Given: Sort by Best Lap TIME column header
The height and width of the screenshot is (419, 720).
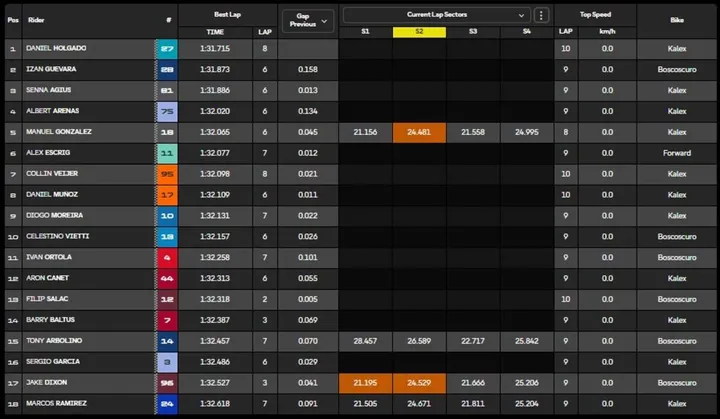Looking at the screenshot, I should [215, 32].
